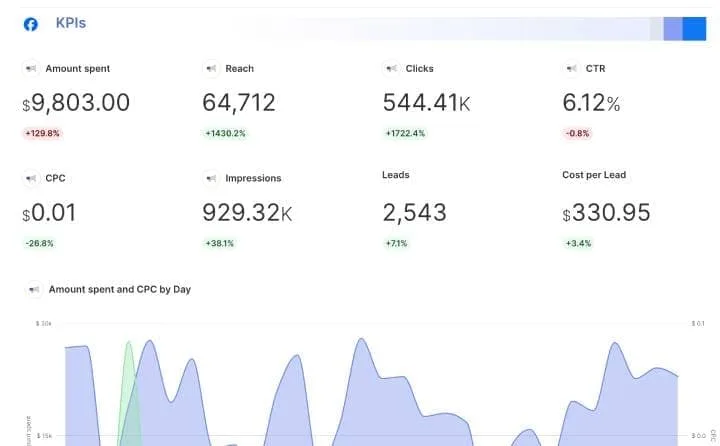This screenshot has width=720, height=446.
Task: Select the 929.32K impressions value
Action: (x=247, y=213)
